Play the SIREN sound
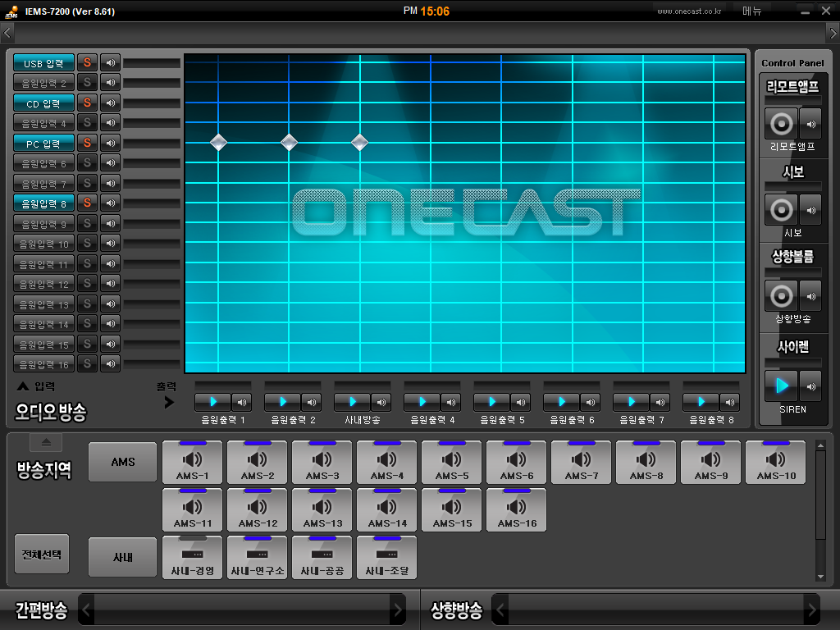This screenshot has height=630, width=840. tap(781, 386)
